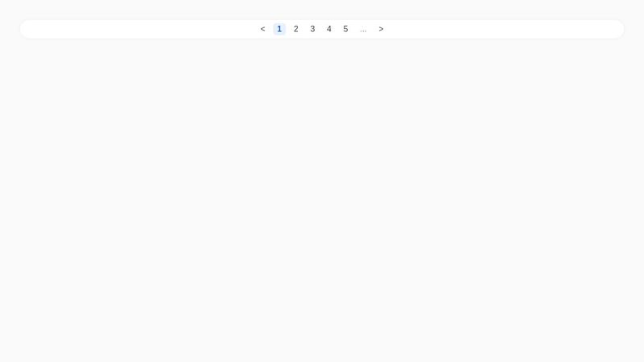Image resolution: width=644 pixels, height=362 pixels.
Task: Open the ellipsis for more pages
Action: (x=363, y=29)
